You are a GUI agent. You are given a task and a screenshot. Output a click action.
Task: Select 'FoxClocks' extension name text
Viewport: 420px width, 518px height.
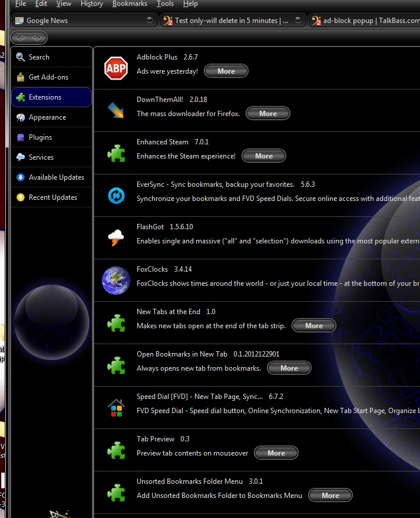point(152,269)
